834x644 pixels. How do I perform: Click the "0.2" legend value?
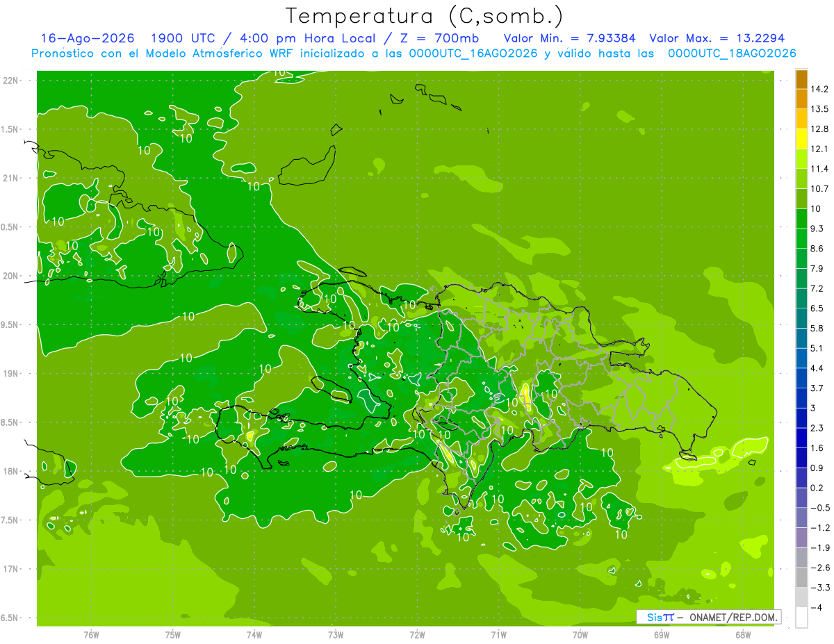point(817,488)
